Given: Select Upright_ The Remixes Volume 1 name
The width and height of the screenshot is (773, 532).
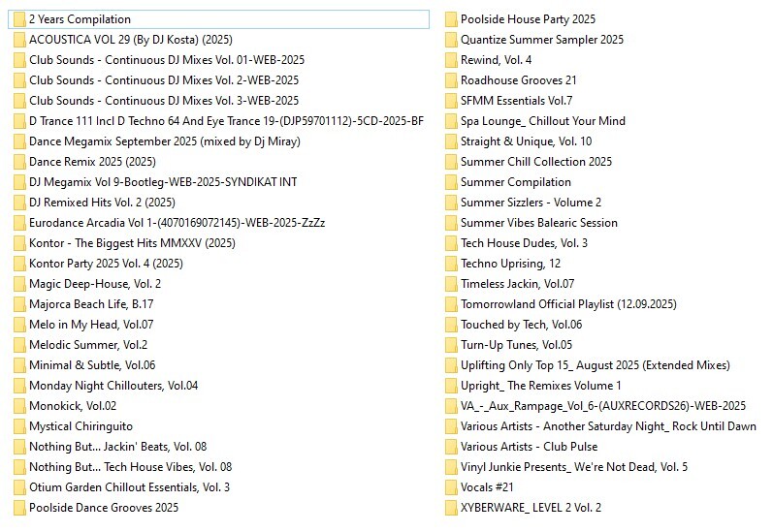Looking at the screenshot, I should (541, 386).
